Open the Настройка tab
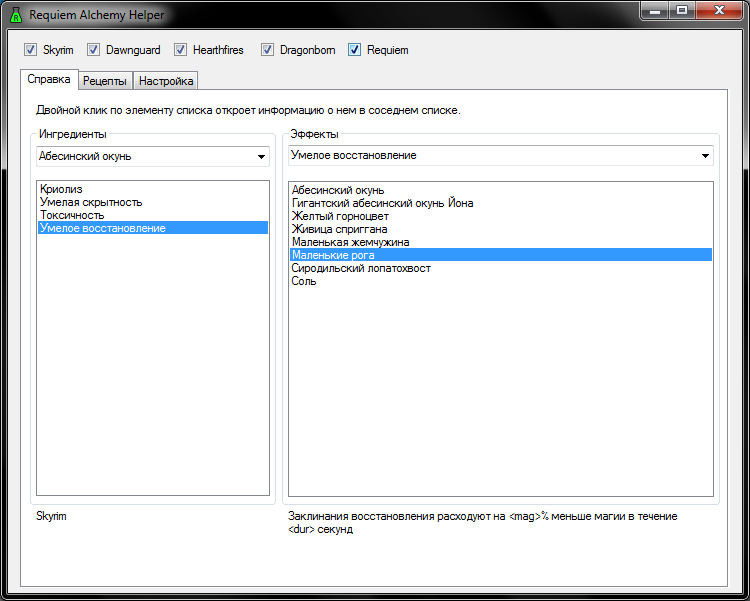Screen dimensions: 750x601 coord(166,81)
